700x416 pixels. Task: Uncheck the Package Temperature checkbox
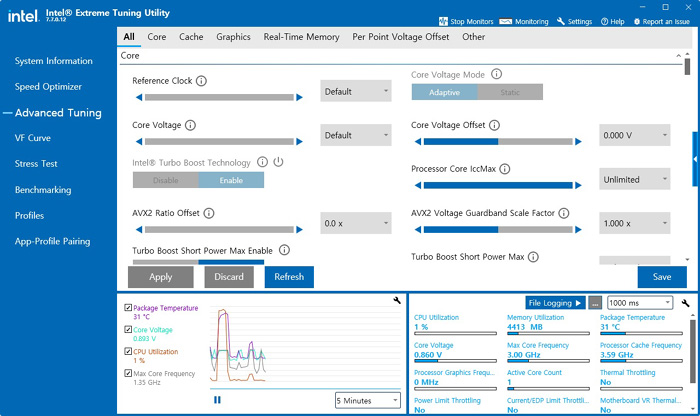126,308
